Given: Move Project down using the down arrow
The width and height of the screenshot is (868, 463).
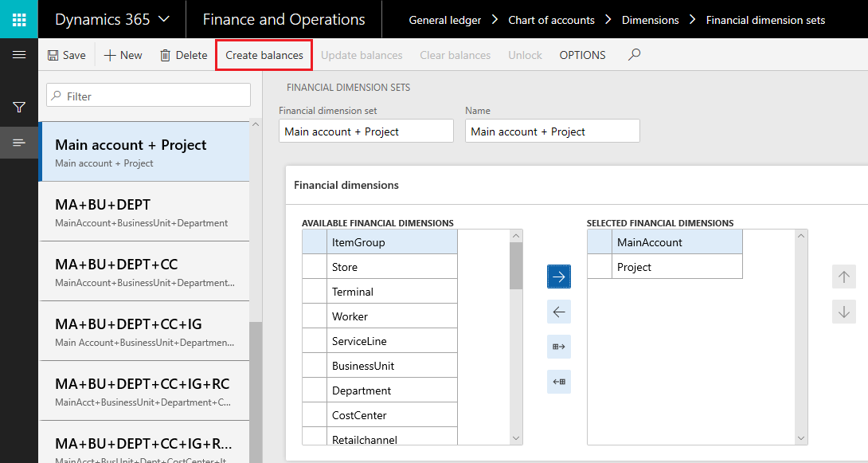Looking at the screenshot, I should [x=843, y=312].
